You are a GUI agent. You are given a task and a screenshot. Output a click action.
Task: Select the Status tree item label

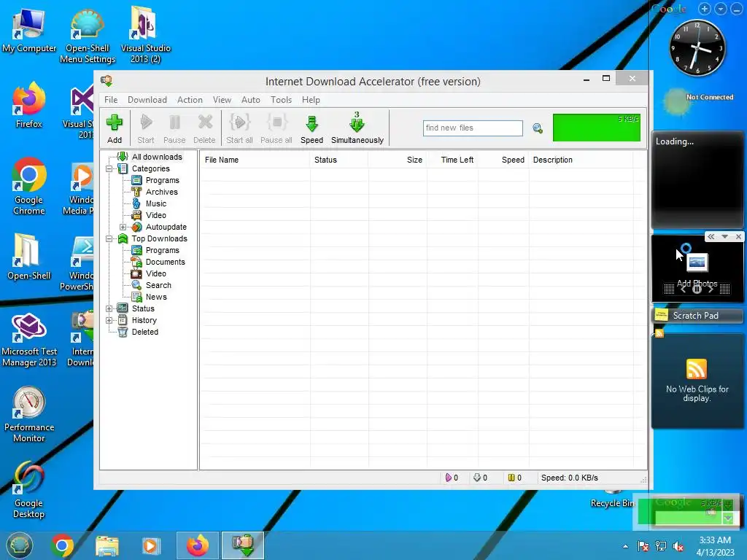point(144,308)
